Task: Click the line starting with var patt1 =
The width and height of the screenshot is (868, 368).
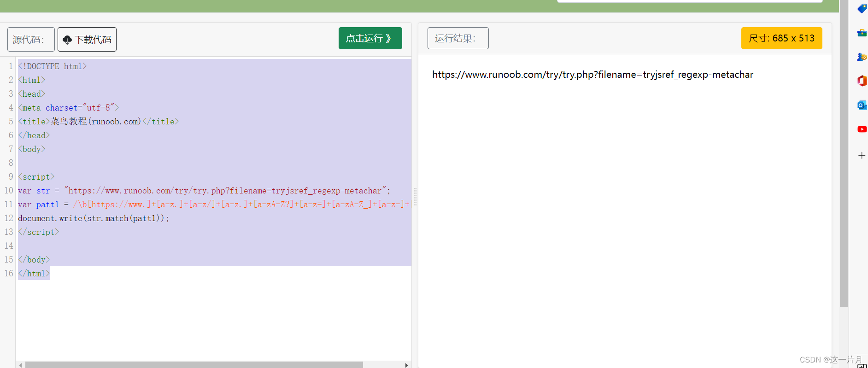Action: (214, 204)
